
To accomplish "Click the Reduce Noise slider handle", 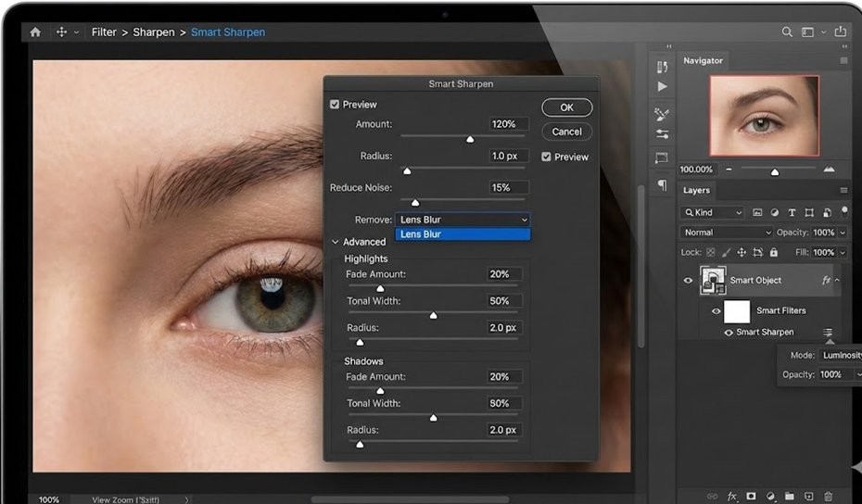I will [x=415, y=203].
